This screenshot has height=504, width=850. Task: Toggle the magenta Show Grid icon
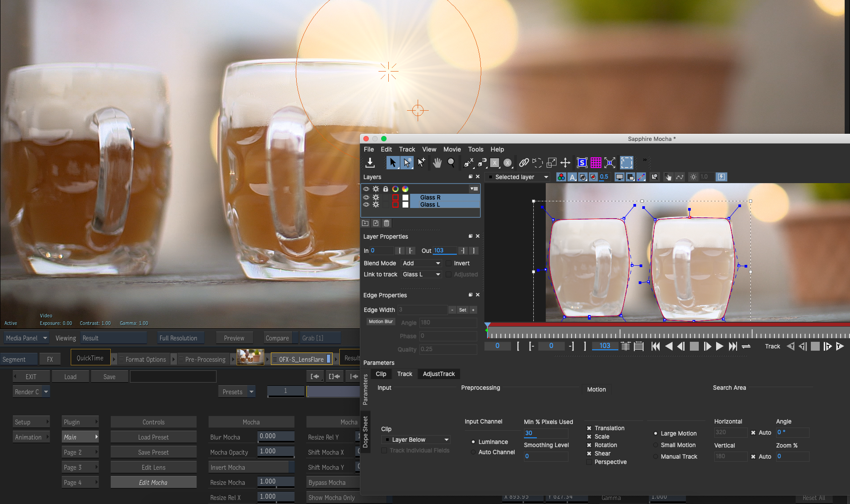596,163
